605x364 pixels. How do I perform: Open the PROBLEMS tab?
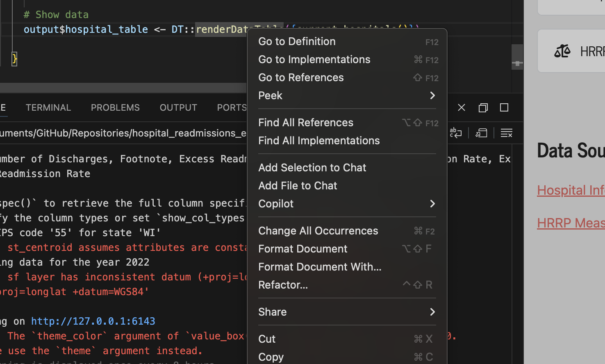(115, 107)
